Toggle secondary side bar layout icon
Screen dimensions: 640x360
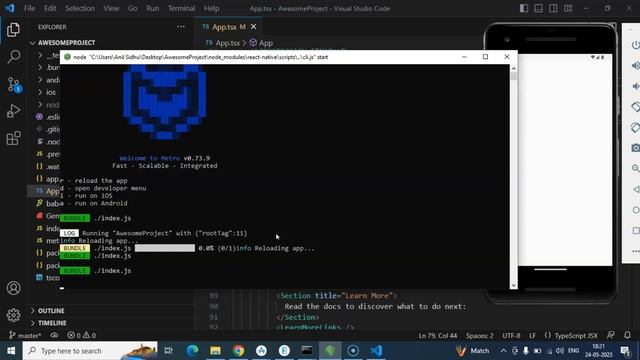pos(553,8)
